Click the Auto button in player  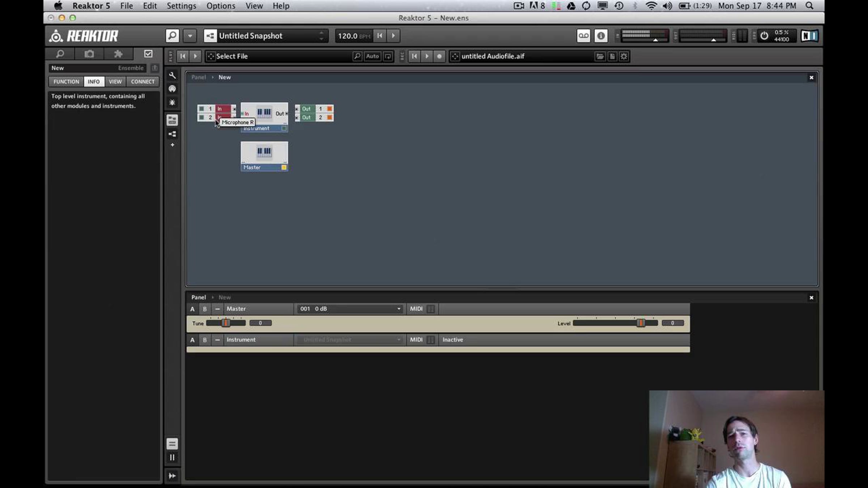[372, 56]
